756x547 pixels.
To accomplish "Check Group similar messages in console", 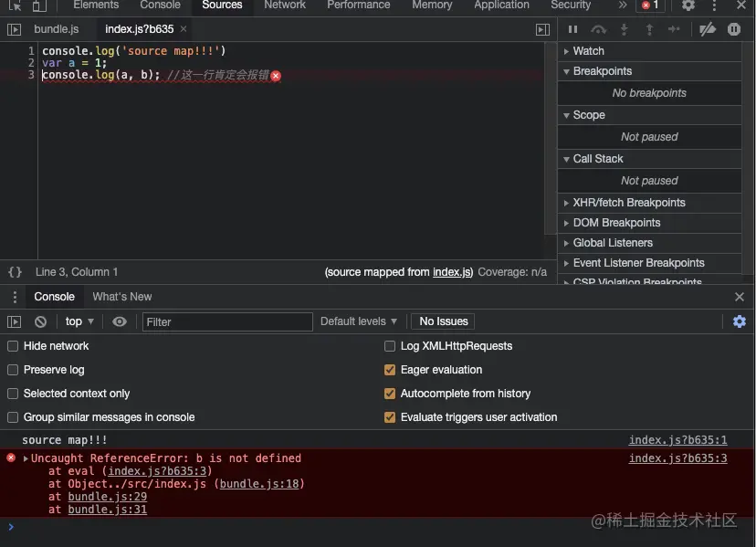I will pyautogui.click(x=13, y=417).
